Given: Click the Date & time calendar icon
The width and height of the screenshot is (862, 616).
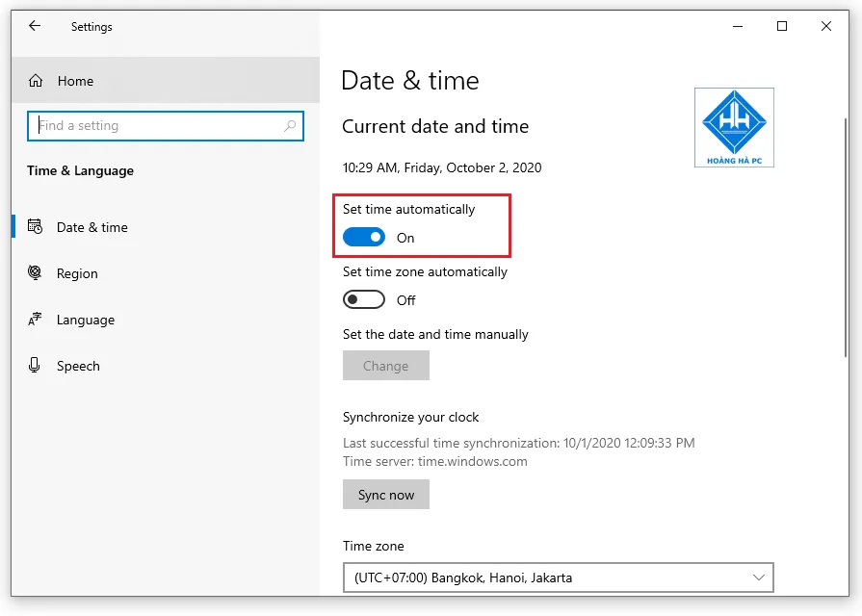Looking at the screenshot, I should click(x=36, y=227).
